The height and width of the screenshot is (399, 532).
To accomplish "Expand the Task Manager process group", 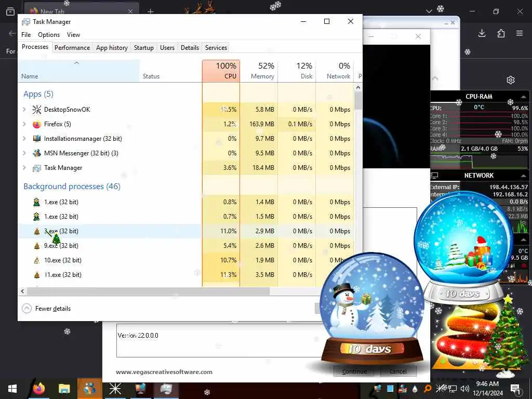I will [x=24, y=168].
